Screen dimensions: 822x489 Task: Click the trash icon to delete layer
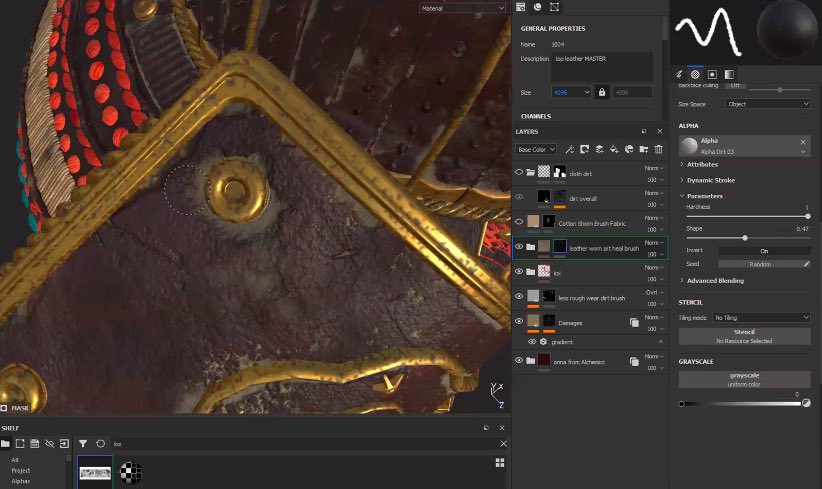click(x=658, y=149)
